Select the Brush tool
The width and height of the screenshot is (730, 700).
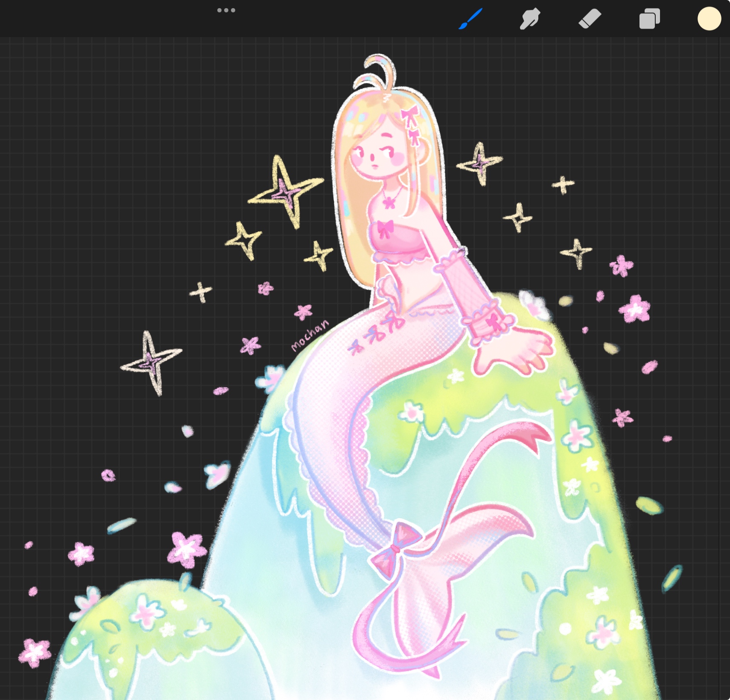click(470, 19)
